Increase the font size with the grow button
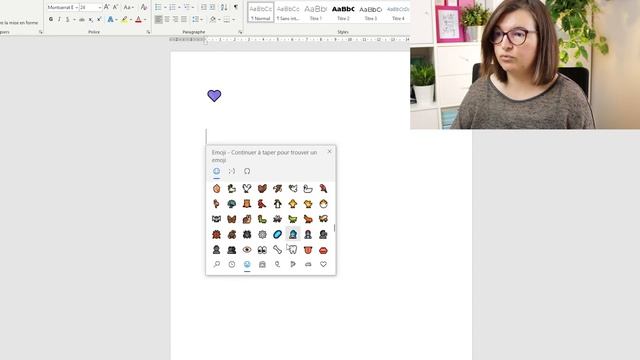Viewport: 640px width, 360px height. click(x=107, y=7)
